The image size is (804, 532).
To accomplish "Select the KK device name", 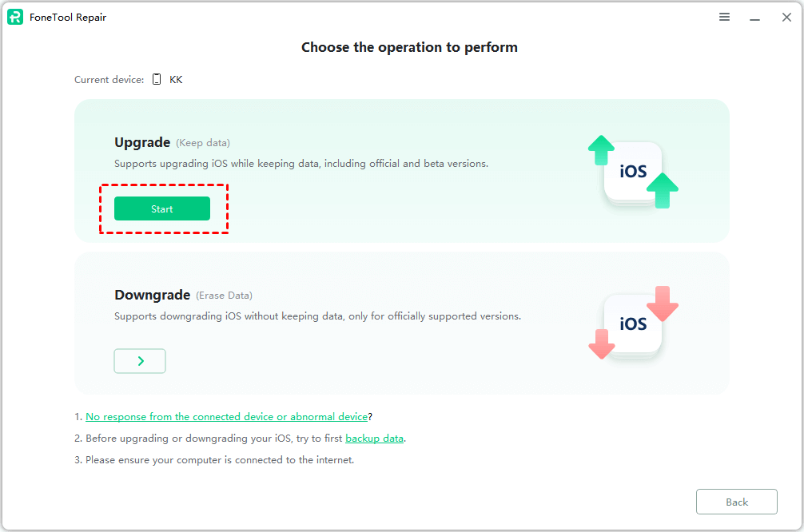I will [x=176, y=79].
